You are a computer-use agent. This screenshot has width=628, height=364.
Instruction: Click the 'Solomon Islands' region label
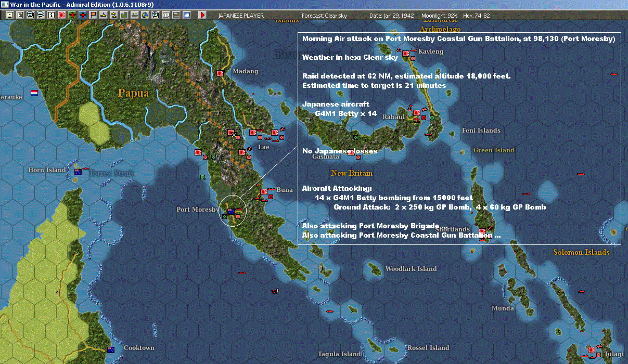(x=581, y=252)
